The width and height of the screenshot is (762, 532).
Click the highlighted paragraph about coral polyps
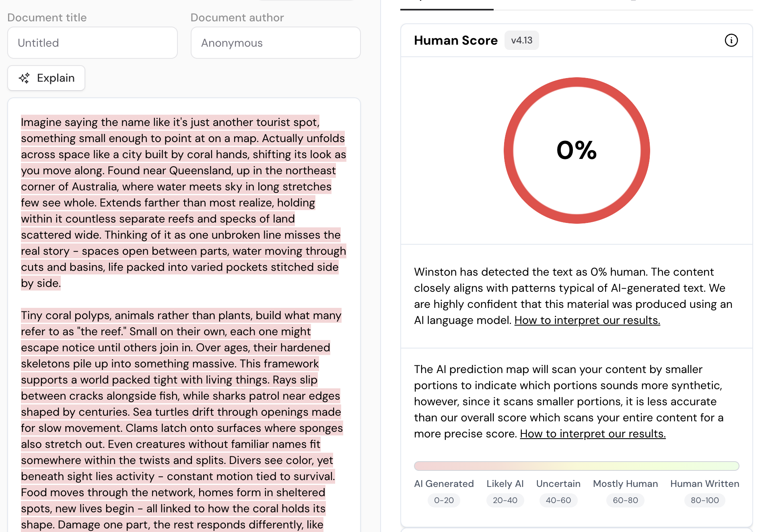(181, 412)
